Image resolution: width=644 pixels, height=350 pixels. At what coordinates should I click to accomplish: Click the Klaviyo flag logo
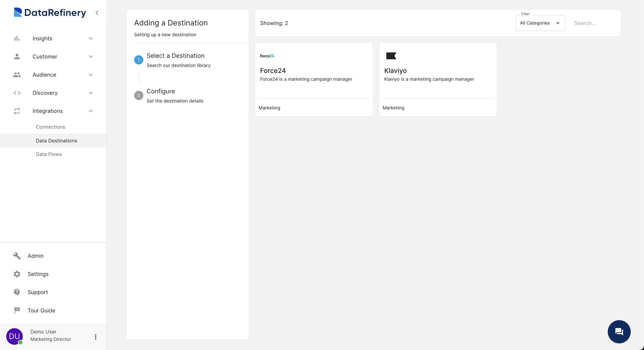tap(391, 56)
